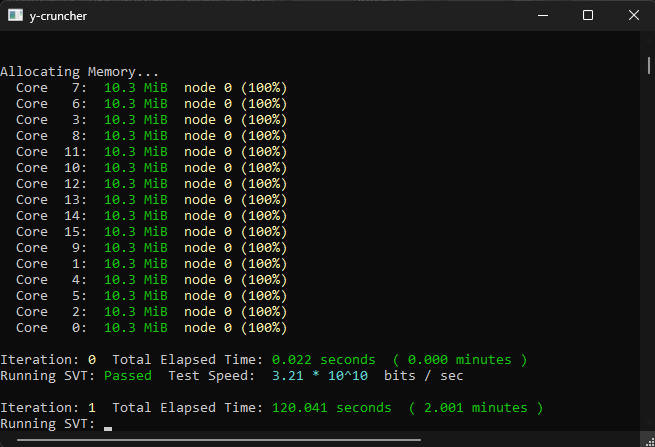Maximize the y-cruncher window

tap(588, 15)
